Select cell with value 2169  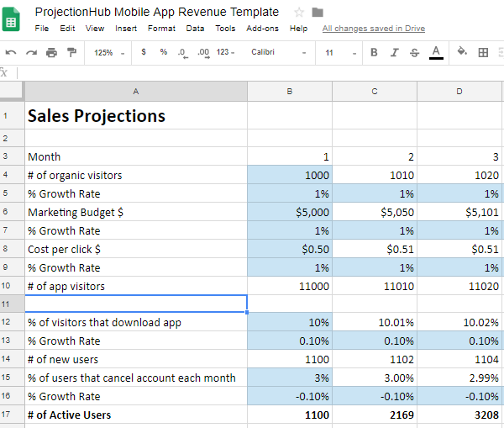point(375,415)
